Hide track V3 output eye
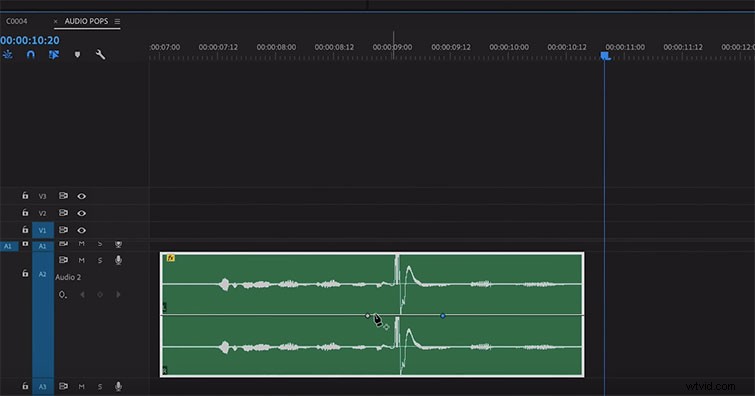 point(81,196)
